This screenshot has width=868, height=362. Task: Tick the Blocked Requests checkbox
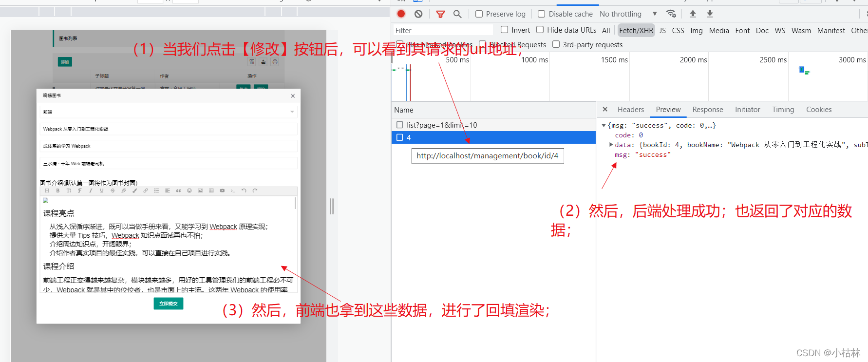(482, 44)
